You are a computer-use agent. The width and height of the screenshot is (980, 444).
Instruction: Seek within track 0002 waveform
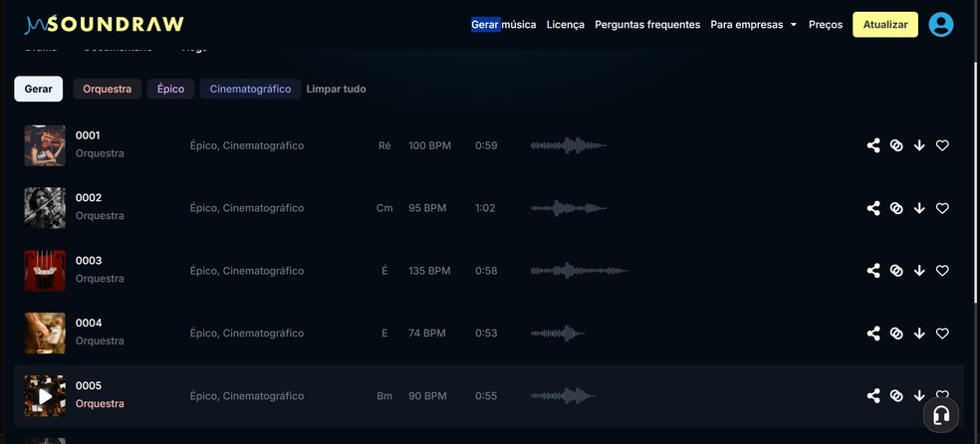click(568, 208)
